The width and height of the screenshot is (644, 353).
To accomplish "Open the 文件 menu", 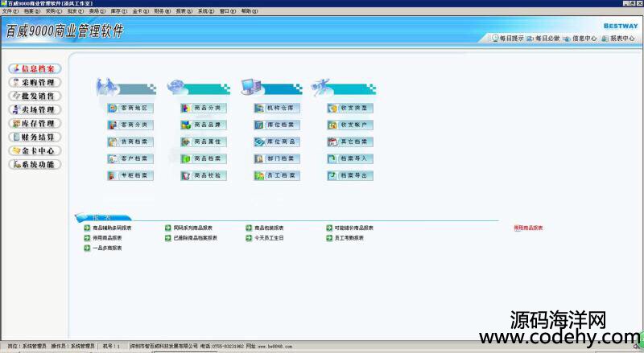I will (x=10, y=11).
